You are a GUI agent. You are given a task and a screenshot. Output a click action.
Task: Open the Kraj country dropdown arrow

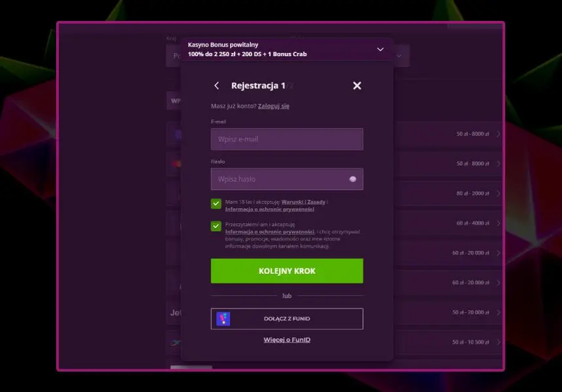[x=399, y=56]
